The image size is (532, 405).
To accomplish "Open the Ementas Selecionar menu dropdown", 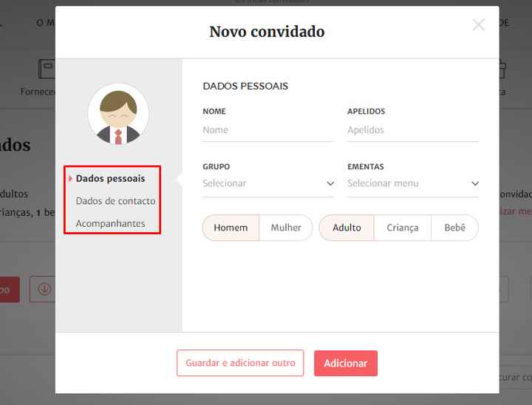I will [x=413, y=183].
